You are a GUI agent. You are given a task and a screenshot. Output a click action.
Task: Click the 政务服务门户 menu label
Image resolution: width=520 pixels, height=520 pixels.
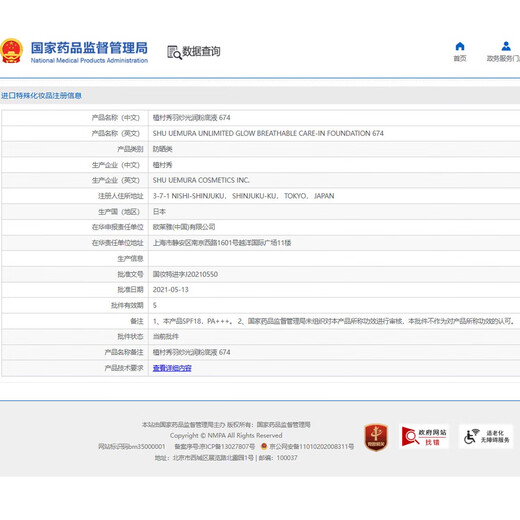[503, 59]
